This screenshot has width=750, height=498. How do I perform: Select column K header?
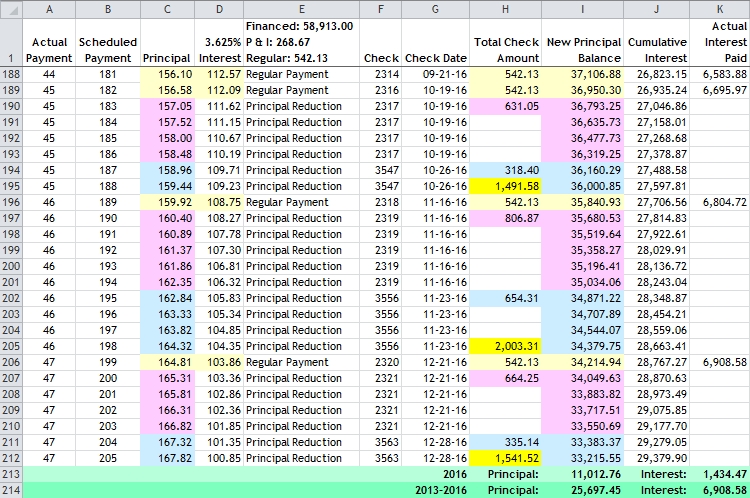720,9
